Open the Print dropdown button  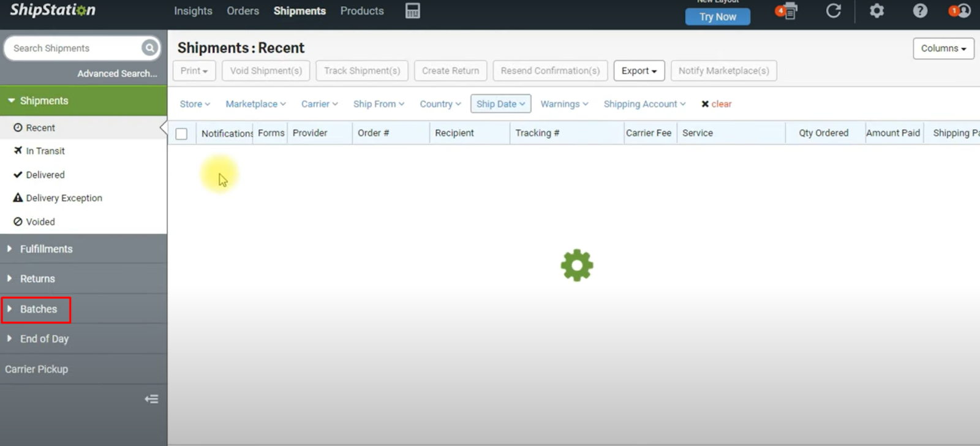click(194, 71)
